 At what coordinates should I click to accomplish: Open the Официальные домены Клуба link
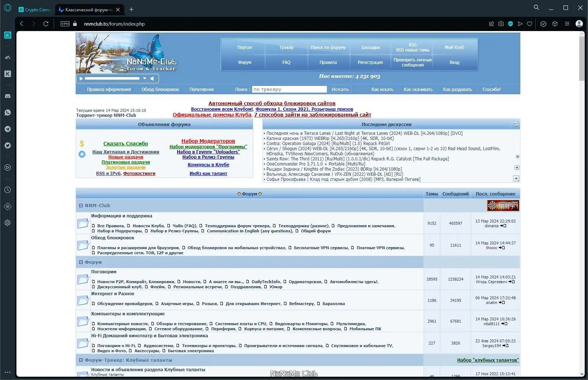(x=212, y=115)
